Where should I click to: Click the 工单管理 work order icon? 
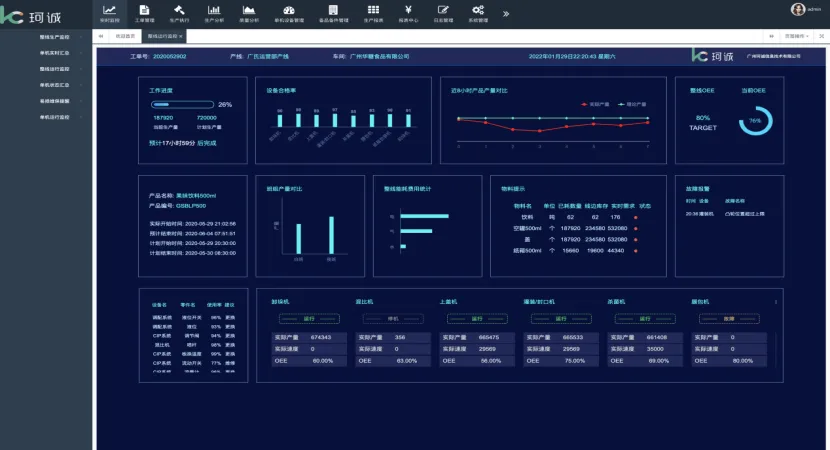click(145, 13)
